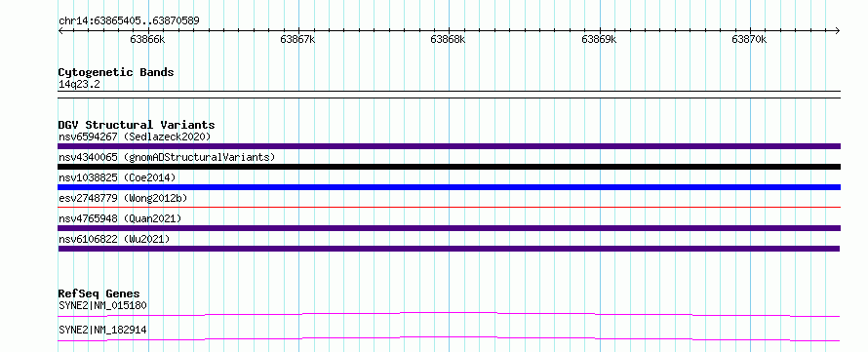Click the thin red esv2748779 variant line
This screenshot has width=868, height=352.
coord(449,208)
